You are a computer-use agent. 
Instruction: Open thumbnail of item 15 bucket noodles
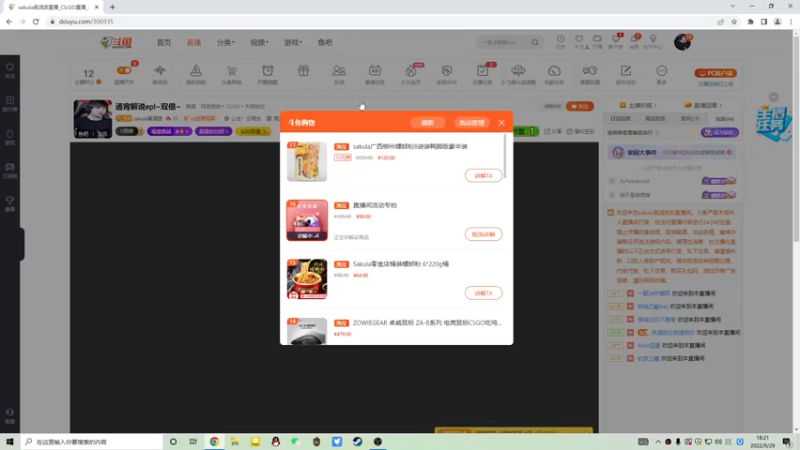click(307, 279)
